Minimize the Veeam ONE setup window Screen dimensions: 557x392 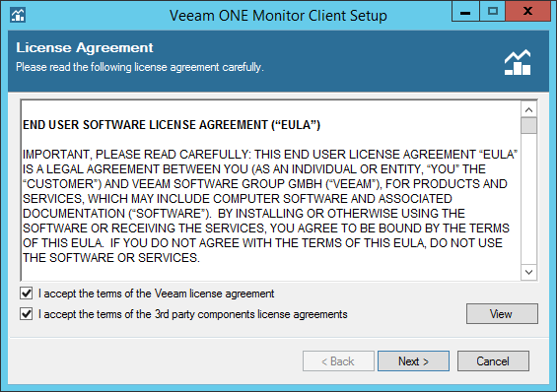(x=465, y=12)
